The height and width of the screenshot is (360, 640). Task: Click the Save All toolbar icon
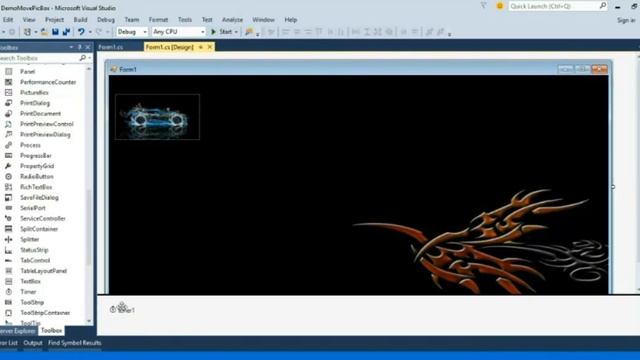point(66,32)
